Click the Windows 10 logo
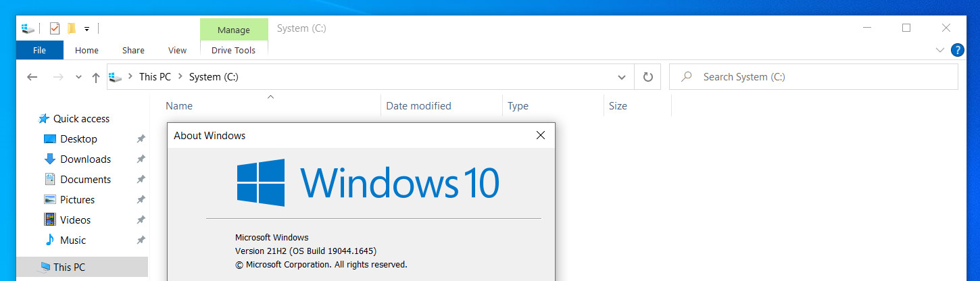Image resolution: width=980 pixels, height=281 pixels. 368,183
